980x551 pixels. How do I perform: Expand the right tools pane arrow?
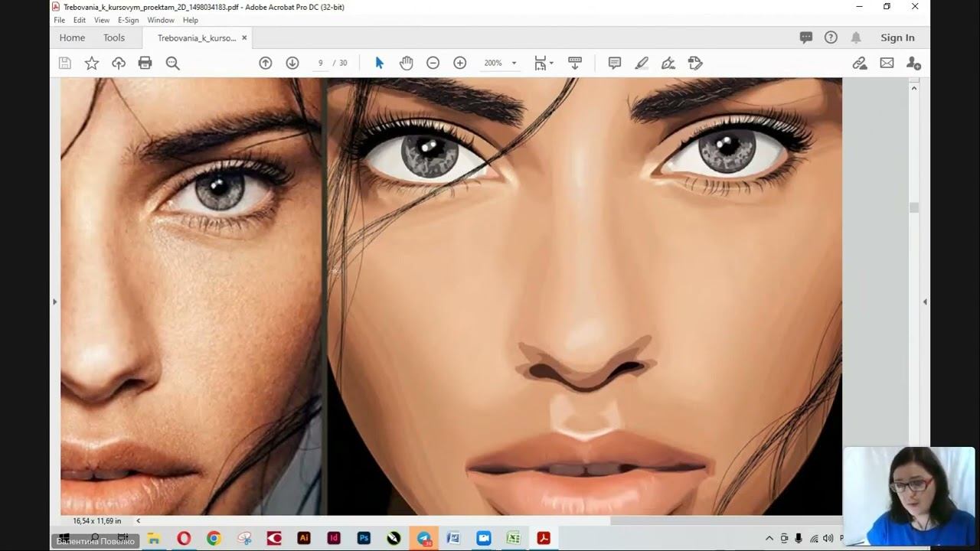click(x=925, y=302)
